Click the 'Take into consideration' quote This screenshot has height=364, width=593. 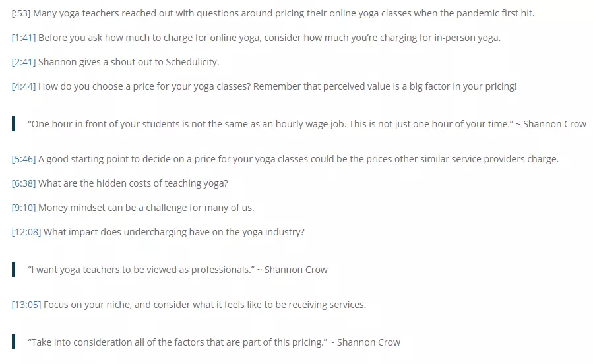214,342
